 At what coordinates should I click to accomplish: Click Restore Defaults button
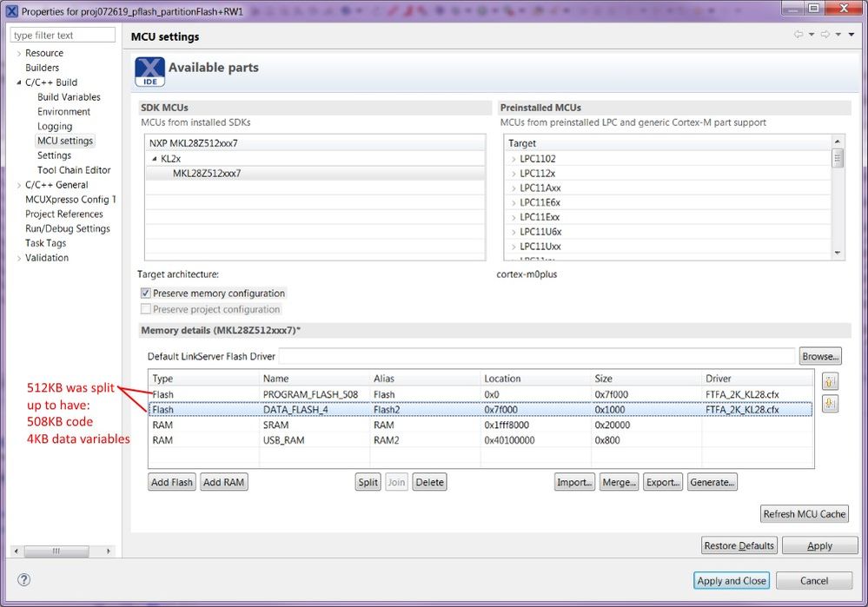click(x=739, y=545)
